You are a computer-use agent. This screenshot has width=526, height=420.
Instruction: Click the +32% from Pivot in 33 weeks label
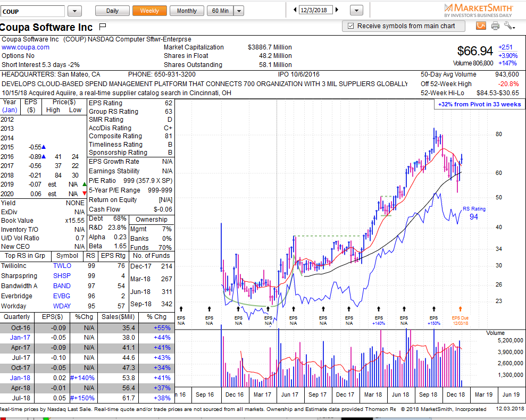pos(479,104)
